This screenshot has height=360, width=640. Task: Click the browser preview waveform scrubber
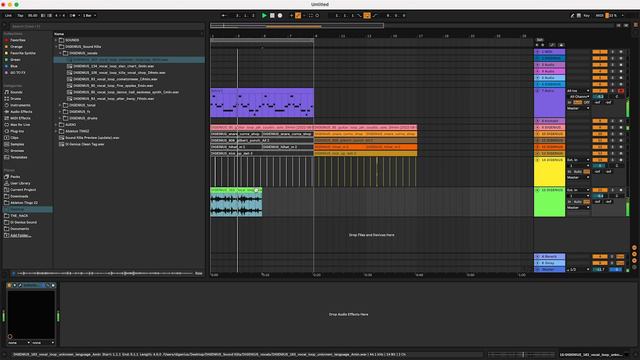tap(105, 273)
